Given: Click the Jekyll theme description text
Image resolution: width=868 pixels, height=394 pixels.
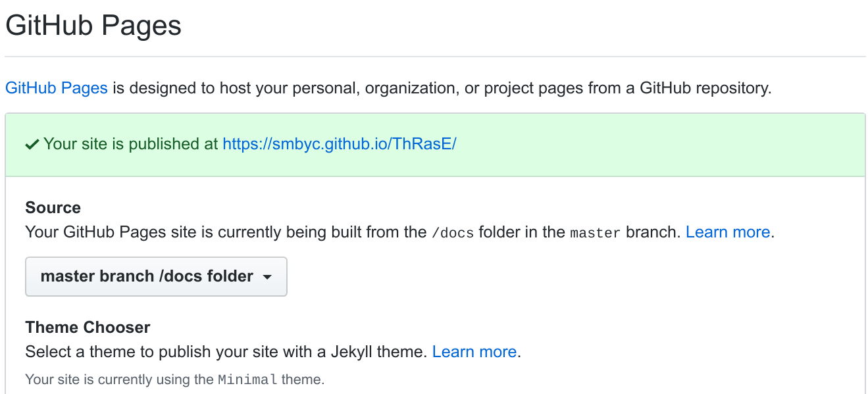Looking at the screenshot, I should tap(224, 351).
